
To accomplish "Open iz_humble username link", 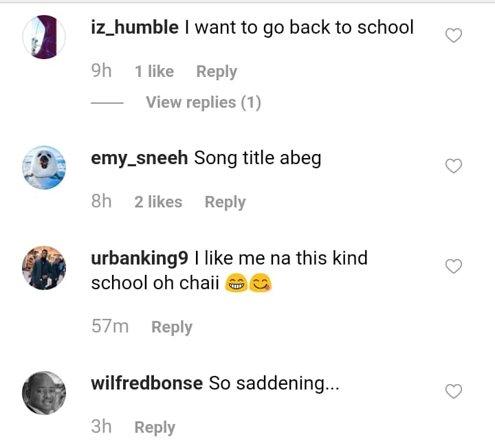I will (x=135, y=27).
